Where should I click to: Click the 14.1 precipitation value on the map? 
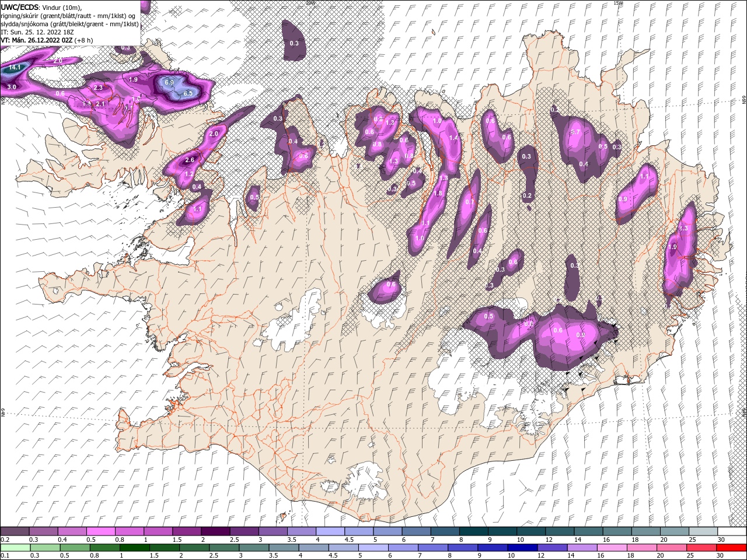coord(15,68)
